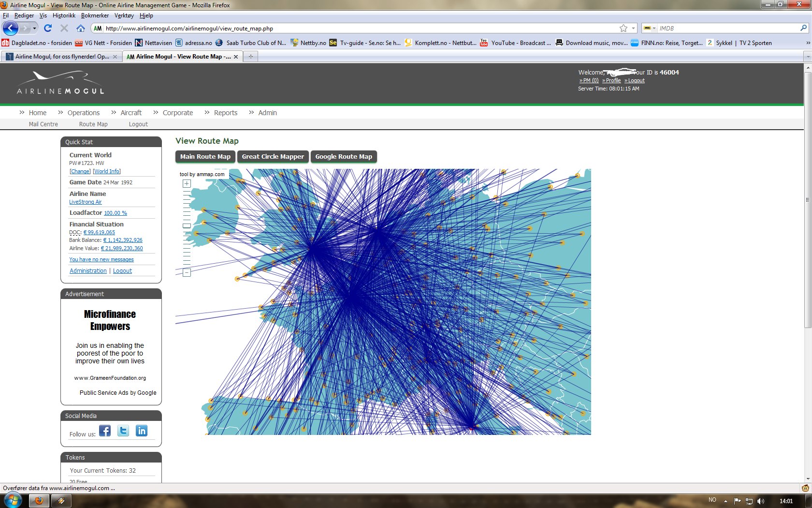Open the list all tabs dropdown
Image resolution: width=812 pixels, height=508 pixels.
tap(807, 57)
